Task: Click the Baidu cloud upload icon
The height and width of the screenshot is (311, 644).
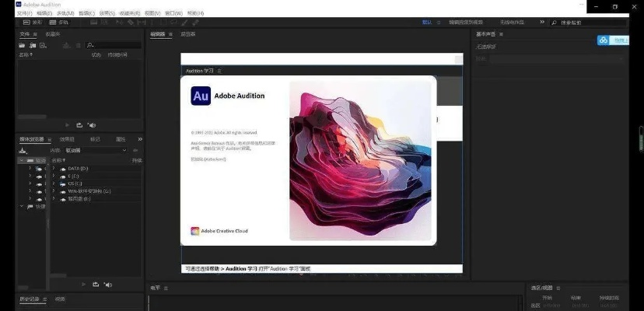Action: pyautogui.click(x=614, y=40)
